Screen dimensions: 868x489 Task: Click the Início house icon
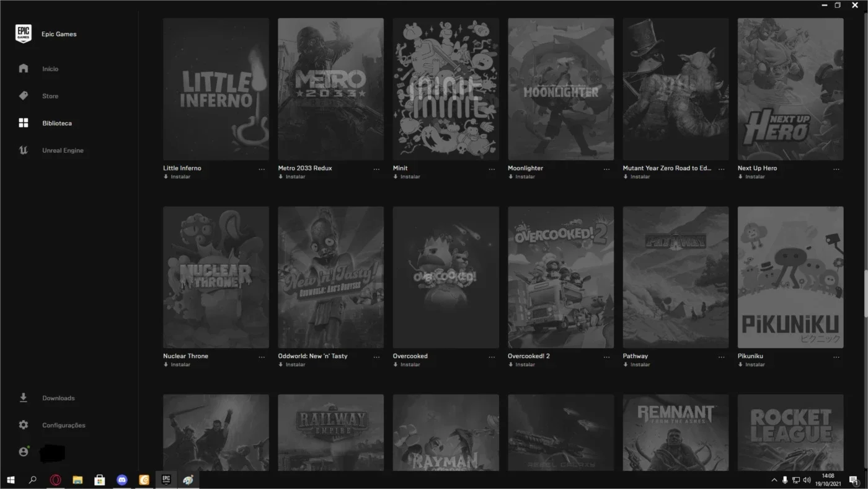[24, 68]
